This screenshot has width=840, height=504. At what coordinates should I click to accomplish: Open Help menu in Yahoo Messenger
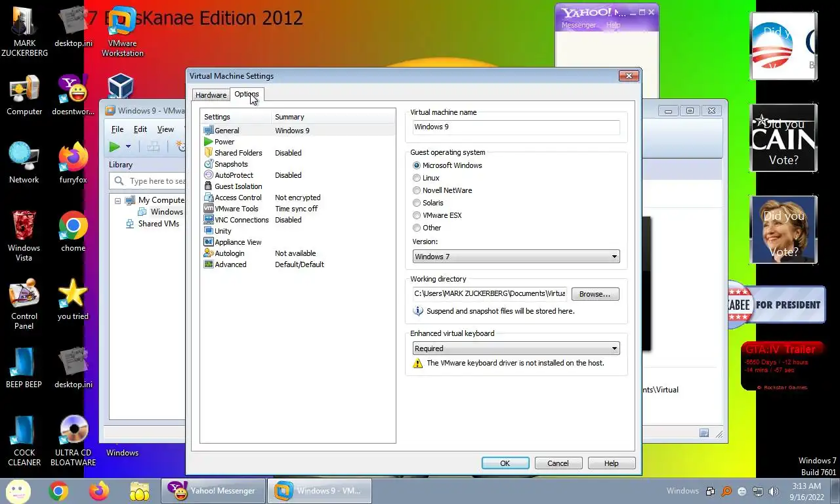pos(613,25)
